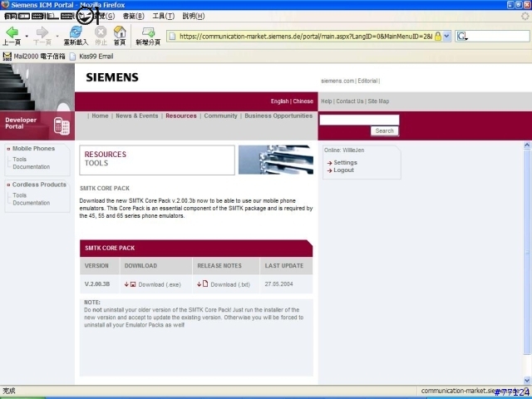Click the Siemens logo
This screenshot has width=532, height=399.
112,77
